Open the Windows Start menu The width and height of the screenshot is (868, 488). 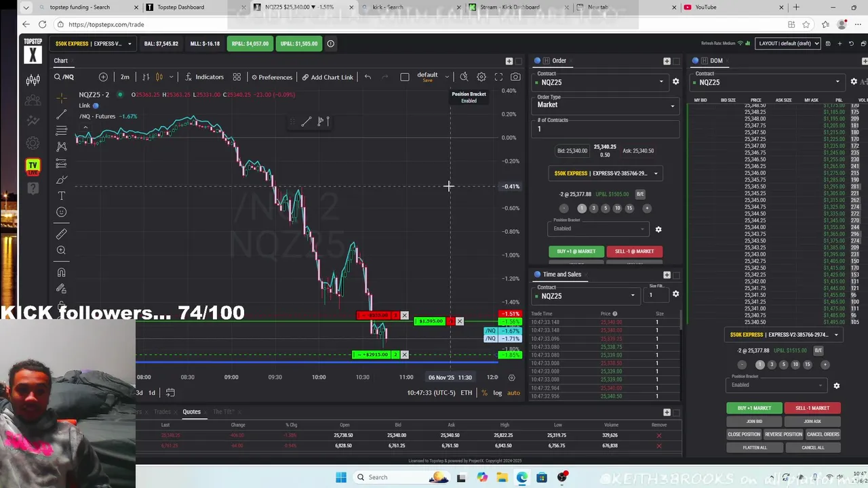click(x=340, y=477)
